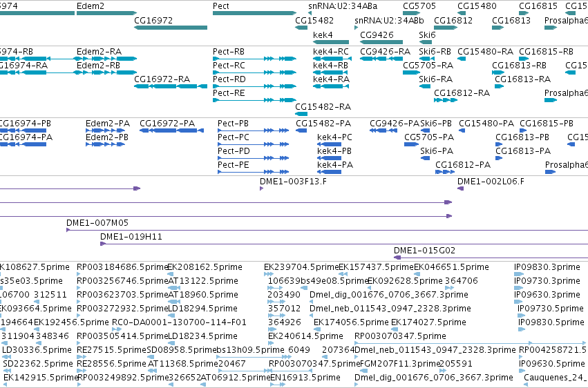588x388 pixels.
Task: Open the Pect-PE protein feature
Action: (253, 172)
